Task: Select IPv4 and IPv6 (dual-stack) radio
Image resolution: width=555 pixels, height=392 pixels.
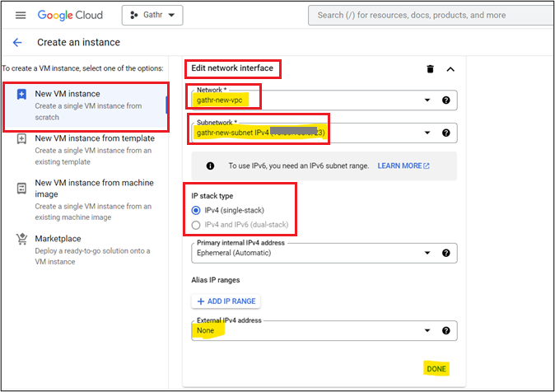Action: coord(196,225)
